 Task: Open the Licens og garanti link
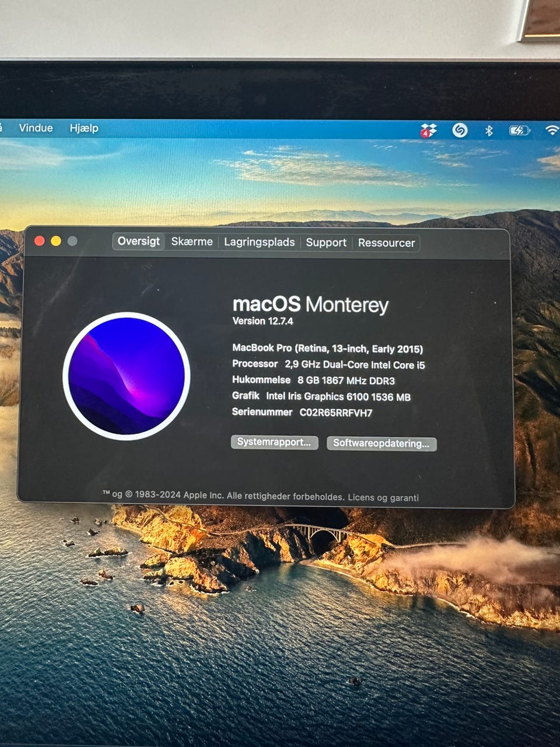click(383, 498)
